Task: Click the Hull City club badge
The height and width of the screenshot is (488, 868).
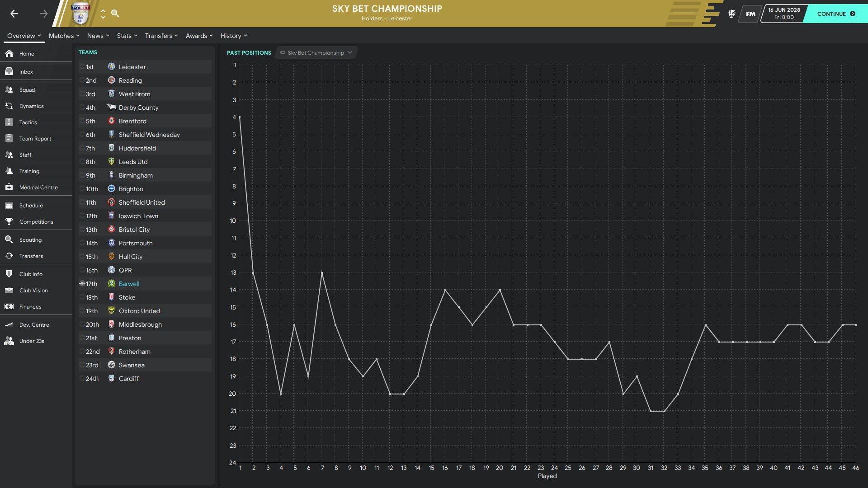Action: [111, 256]
